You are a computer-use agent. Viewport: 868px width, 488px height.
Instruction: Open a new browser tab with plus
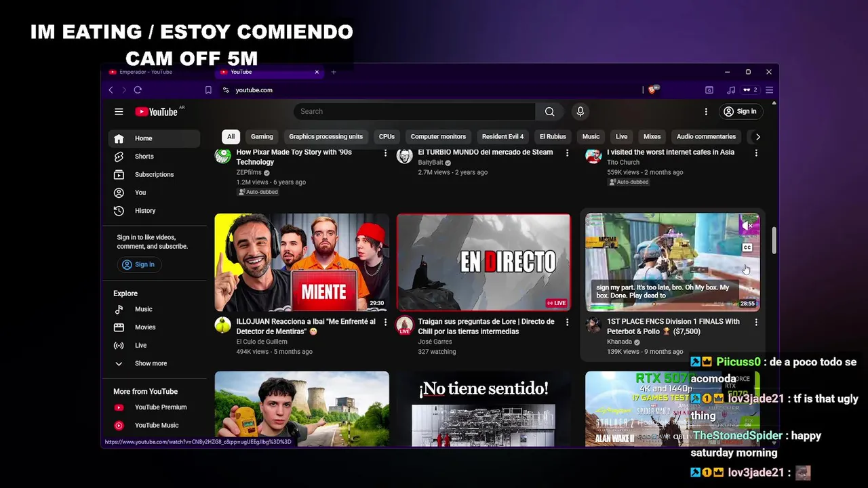click(x=333, y=72)
